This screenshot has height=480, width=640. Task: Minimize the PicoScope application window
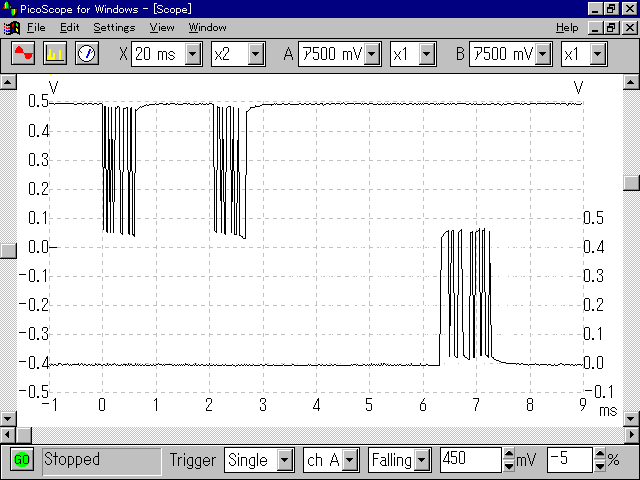(x=596, y=9)
